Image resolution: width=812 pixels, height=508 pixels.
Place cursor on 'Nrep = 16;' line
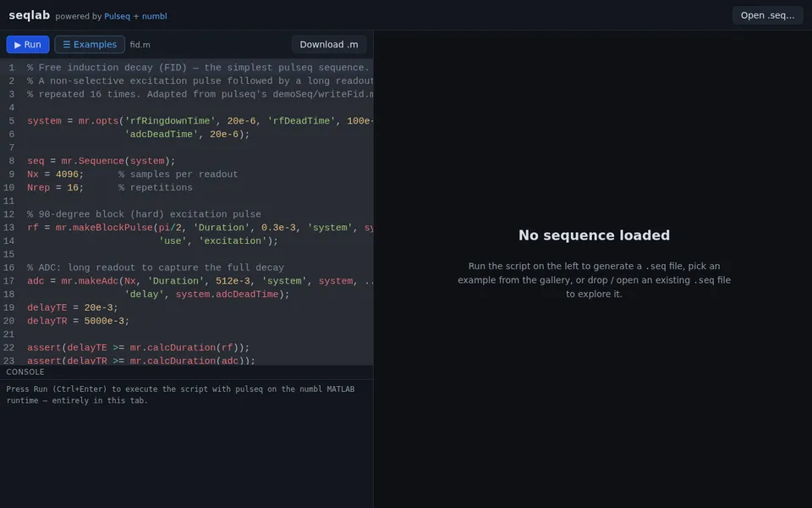coord(110,188)
